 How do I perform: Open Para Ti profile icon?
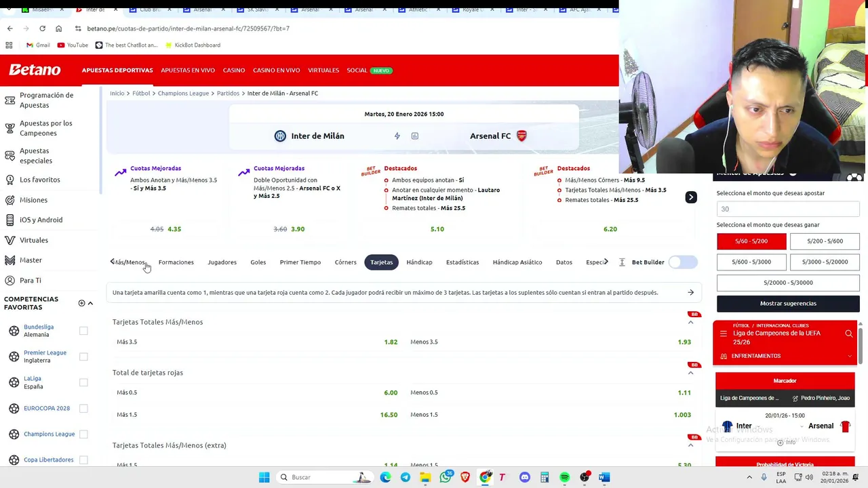9,280
